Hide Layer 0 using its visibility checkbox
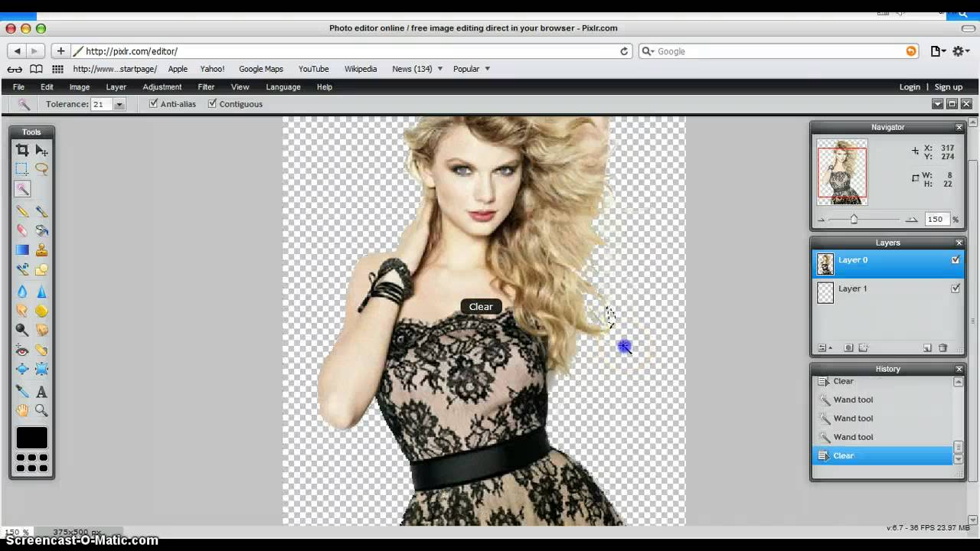This screenshot has height=551, width=980. 955,260
